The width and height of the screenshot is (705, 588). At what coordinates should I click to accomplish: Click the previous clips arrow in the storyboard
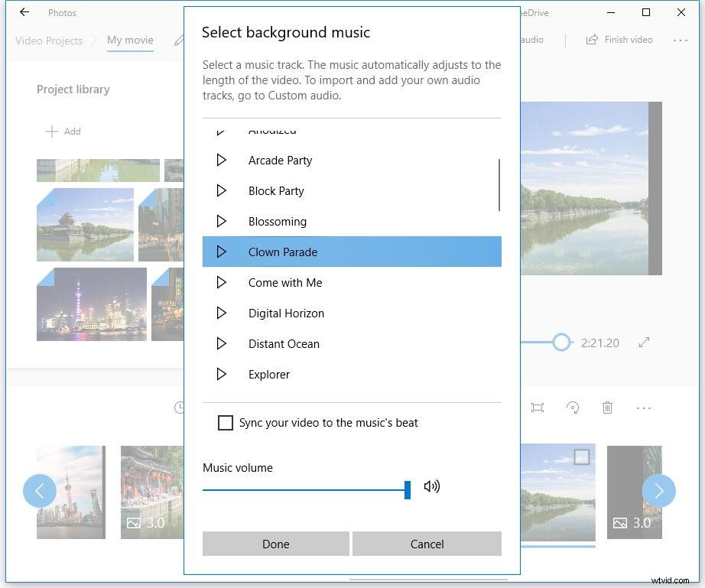click(40, 491)
